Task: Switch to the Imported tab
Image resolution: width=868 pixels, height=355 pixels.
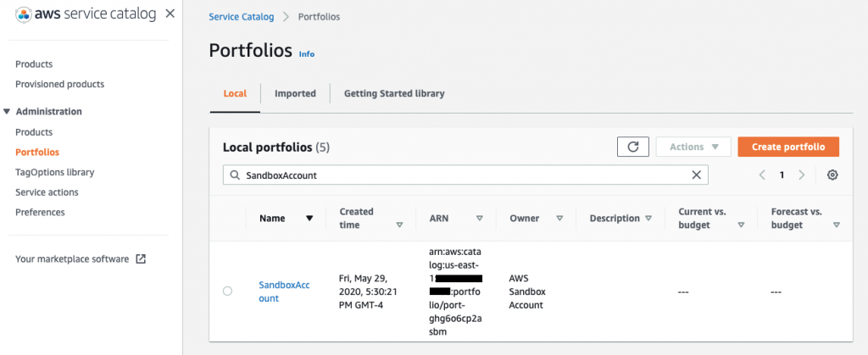Action: [295, 93]
